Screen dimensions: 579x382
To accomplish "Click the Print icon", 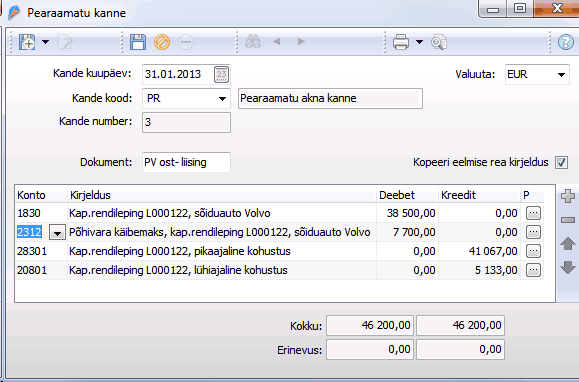I will click(401, 42).
